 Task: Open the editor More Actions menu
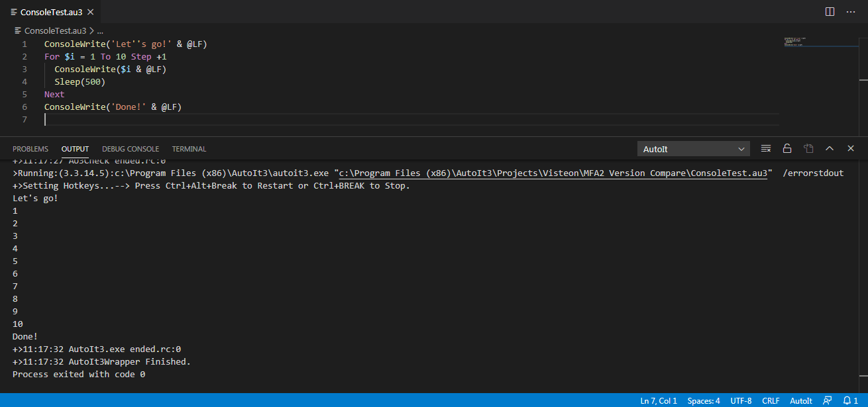click(x=851, y=12)
